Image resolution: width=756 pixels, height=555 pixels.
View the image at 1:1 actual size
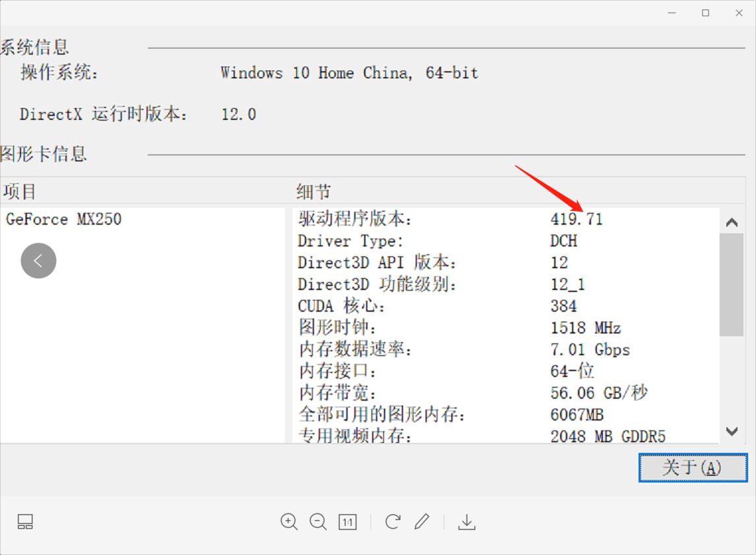coord(347,521)
